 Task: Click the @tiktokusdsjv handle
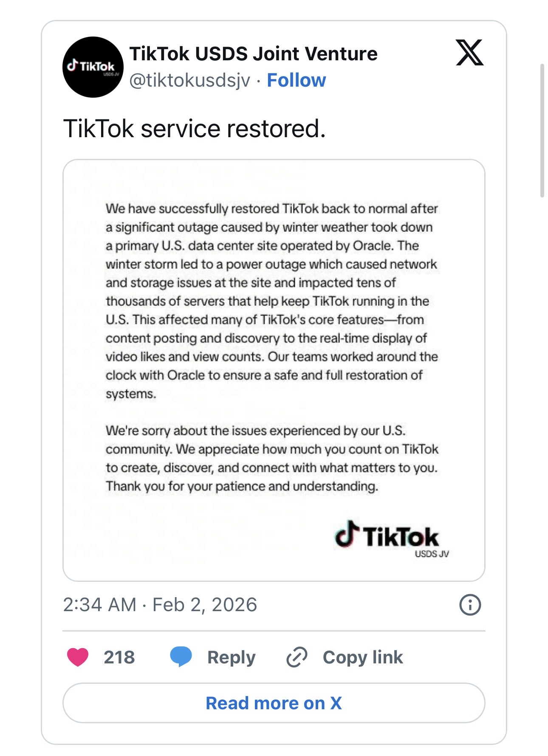[189, 80]
